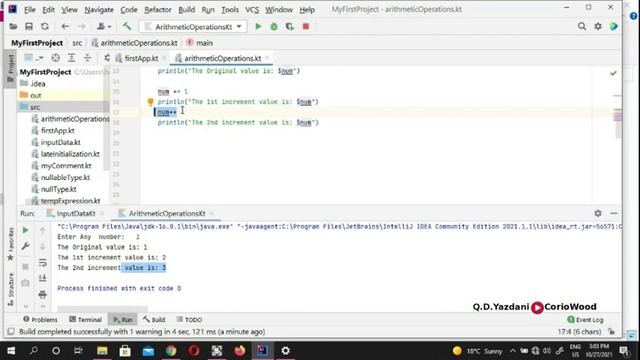Open the Refactor menu
Screen dimensions: 640x360
[x=158, y=9]
